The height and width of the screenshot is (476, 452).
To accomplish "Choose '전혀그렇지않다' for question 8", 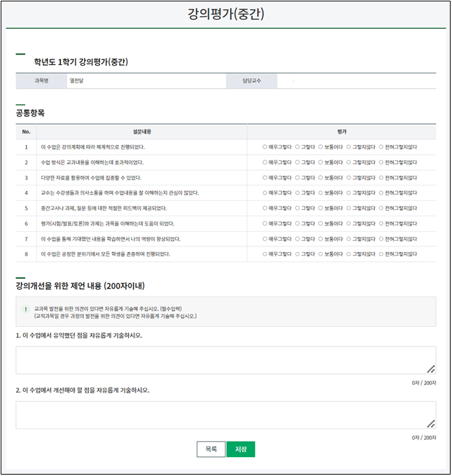I will pos(381,253).
